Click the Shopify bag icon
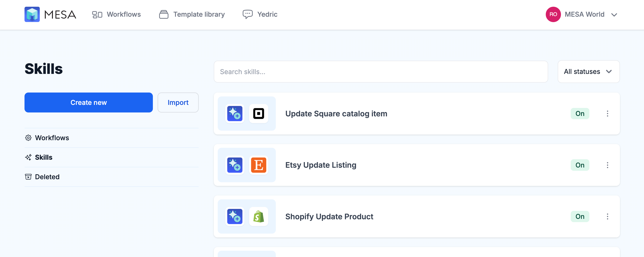 [258, 216]
